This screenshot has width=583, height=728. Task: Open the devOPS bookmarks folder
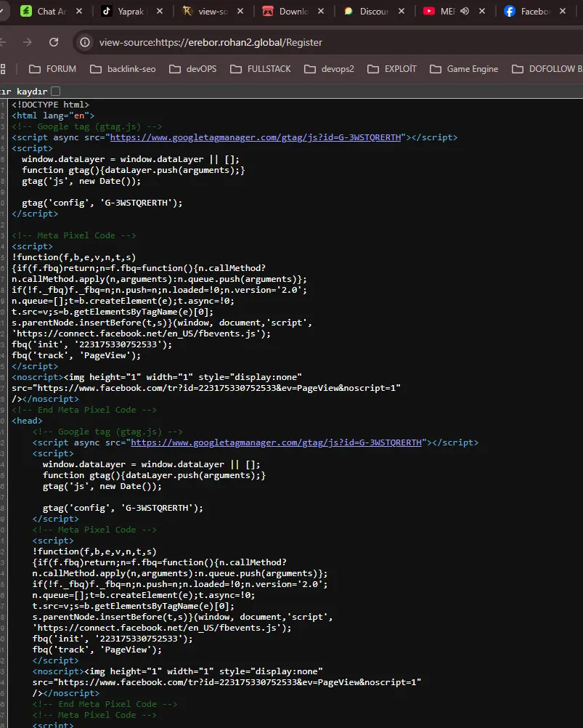(x=192, y=69)
